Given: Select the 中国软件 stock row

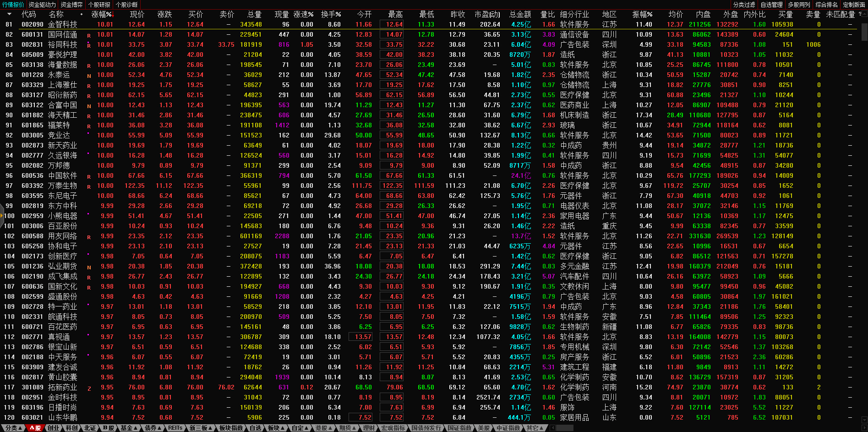Looking at the screenshot, I should [62, 176].
